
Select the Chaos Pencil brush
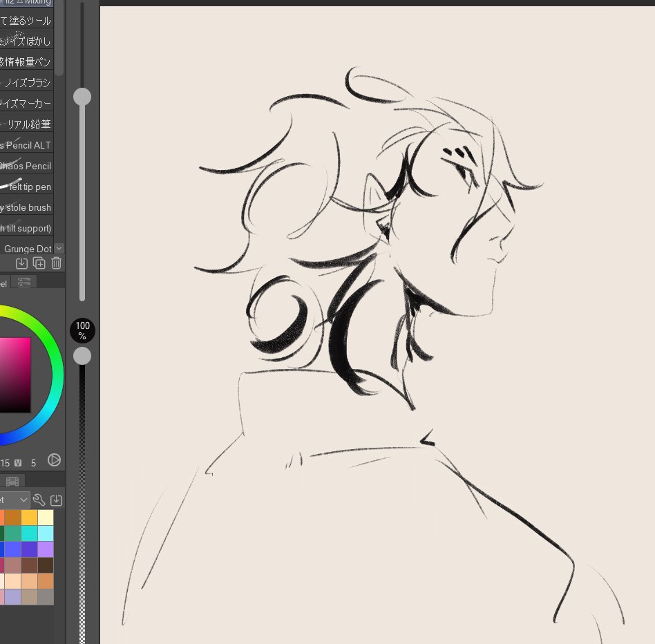[x=27, y=166]
